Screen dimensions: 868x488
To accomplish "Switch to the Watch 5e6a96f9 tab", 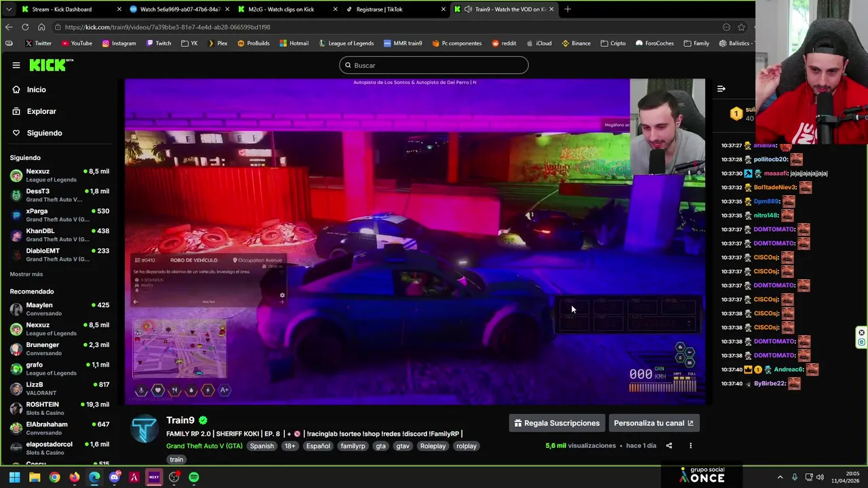I will (178, 9).
